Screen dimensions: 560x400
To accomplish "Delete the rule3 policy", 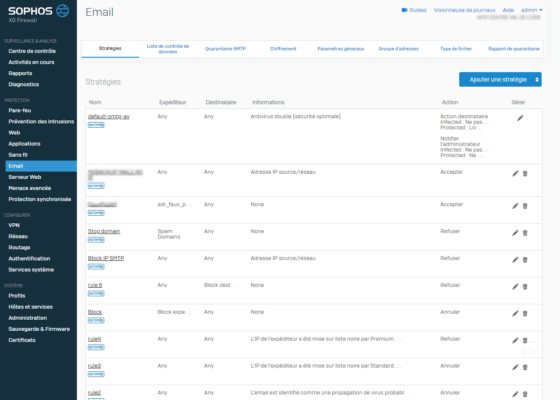I will (x=525, y=367).
